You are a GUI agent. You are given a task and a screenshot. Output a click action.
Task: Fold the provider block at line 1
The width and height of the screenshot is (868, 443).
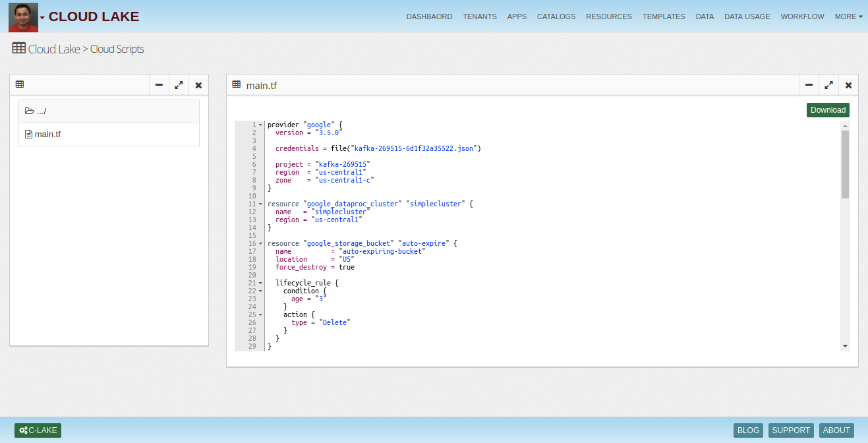260,125
